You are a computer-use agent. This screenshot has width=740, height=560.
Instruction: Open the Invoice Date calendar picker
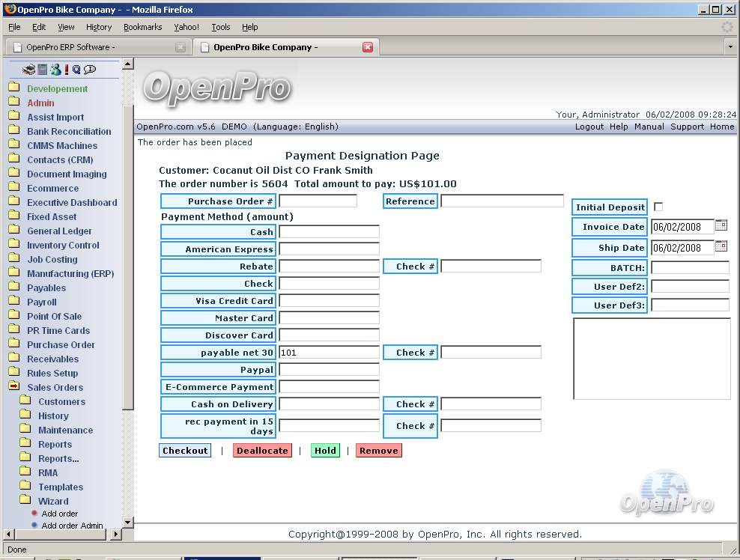click(x=721, y=225)
